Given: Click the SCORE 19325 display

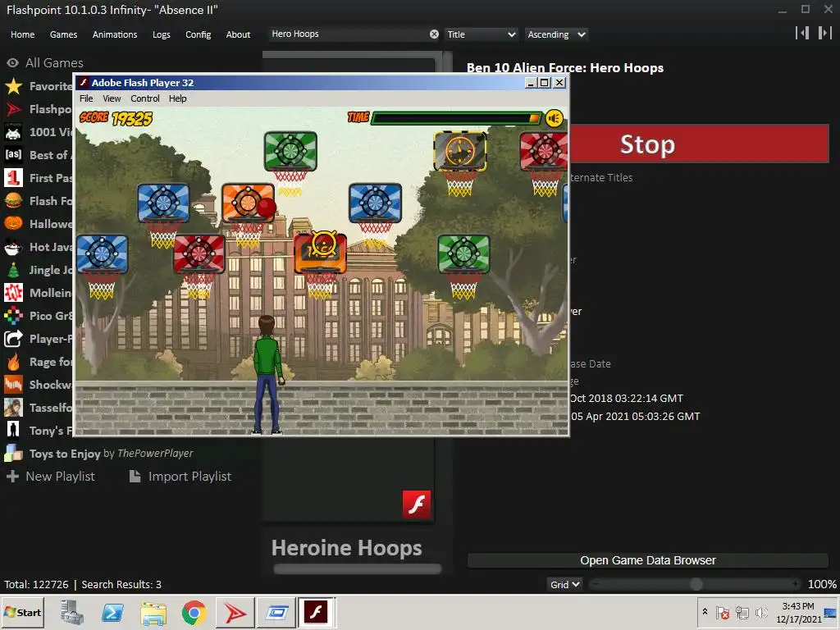Looking at the screenshot, I should [x=116, y=118].
